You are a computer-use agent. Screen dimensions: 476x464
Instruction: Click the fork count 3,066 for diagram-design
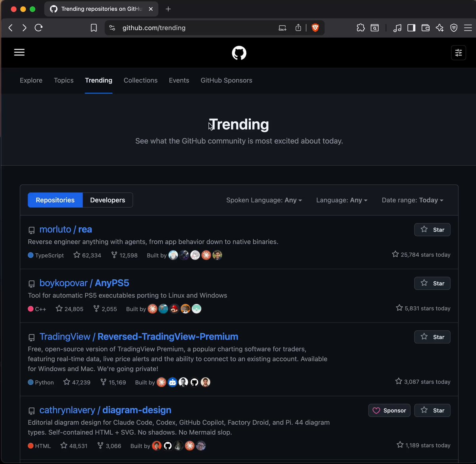tap(109, 446)
